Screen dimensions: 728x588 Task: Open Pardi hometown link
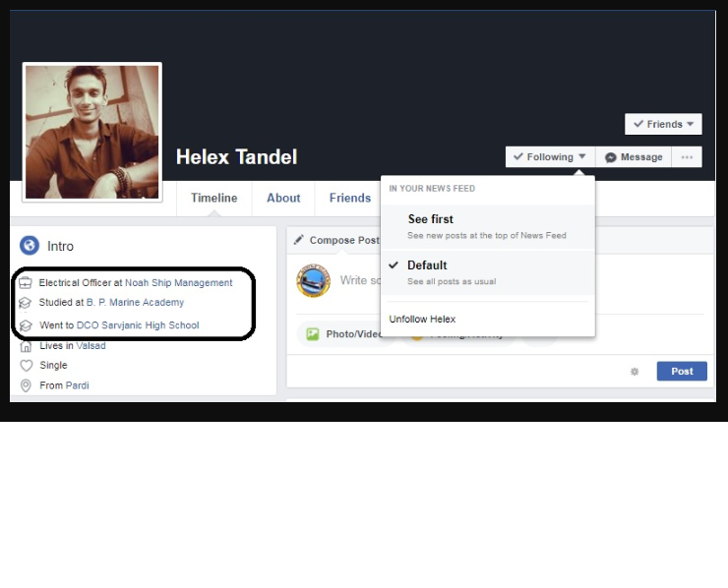click(77, 385)
